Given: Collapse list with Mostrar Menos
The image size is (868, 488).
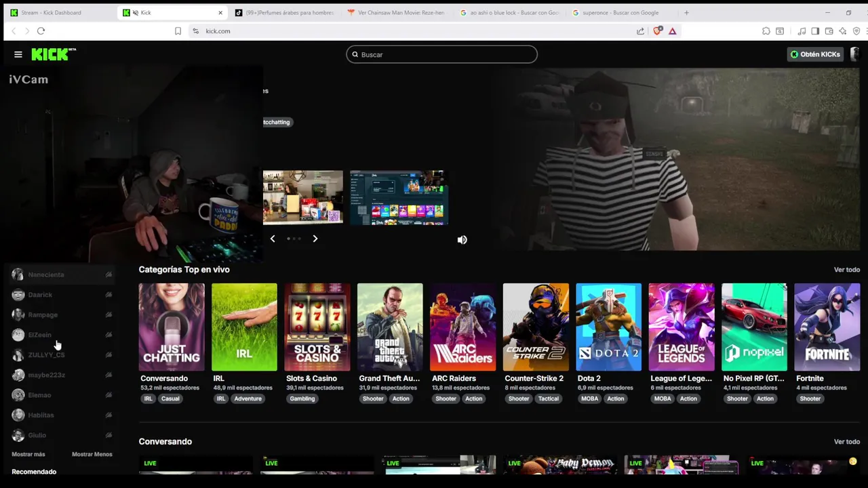Looking at the screenshot, I should point(92,454).
